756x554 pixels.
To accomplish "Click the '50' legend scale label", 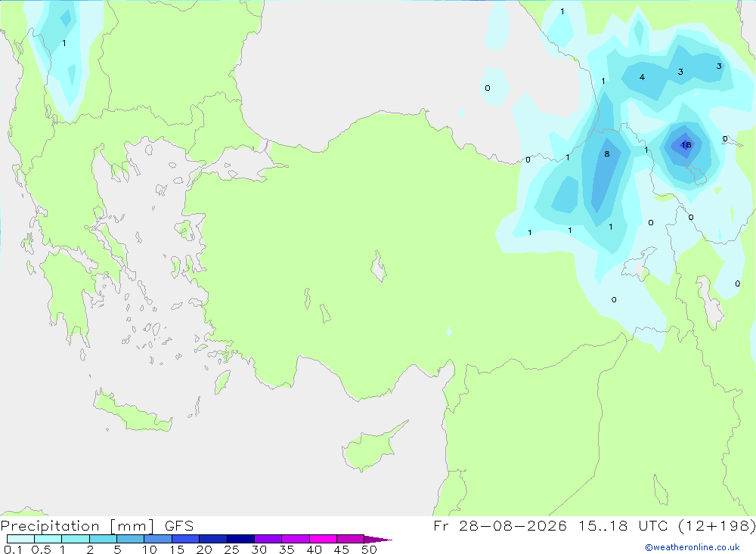I will click(x=369, y=549).
